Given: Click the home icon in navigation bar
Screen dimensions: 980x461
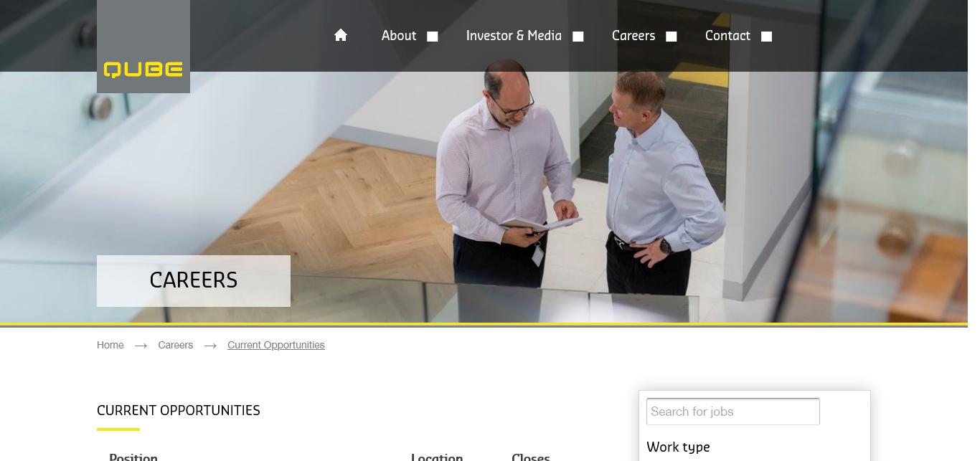Looking at the screenshot, I should [x=341, y=35].
